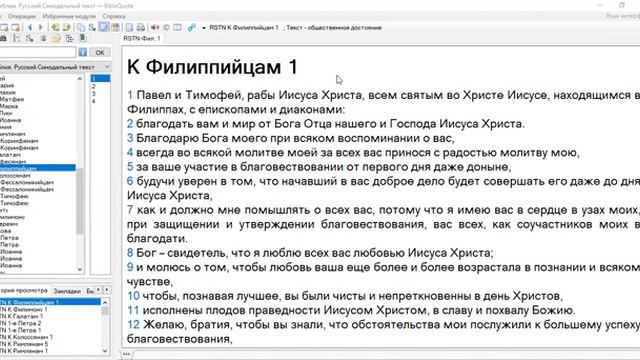Open search via the magnifier toolbar icon
The height and width of the screenshot is (360, 640).
(92, 27)
